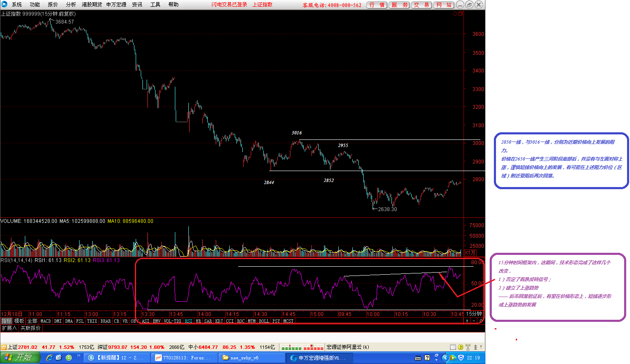Launch Internet Explorer from the quick launch bar

pyautogui.click(x=49, y=358)
